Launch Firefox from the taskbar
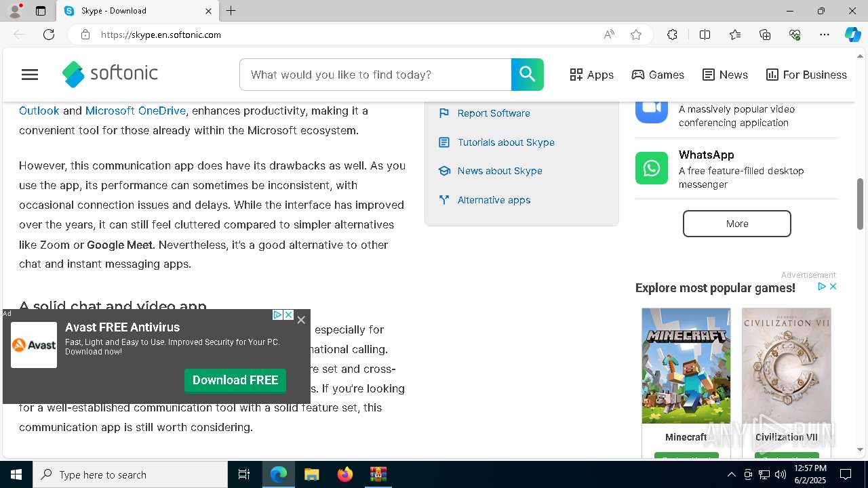 click(345, 474)
